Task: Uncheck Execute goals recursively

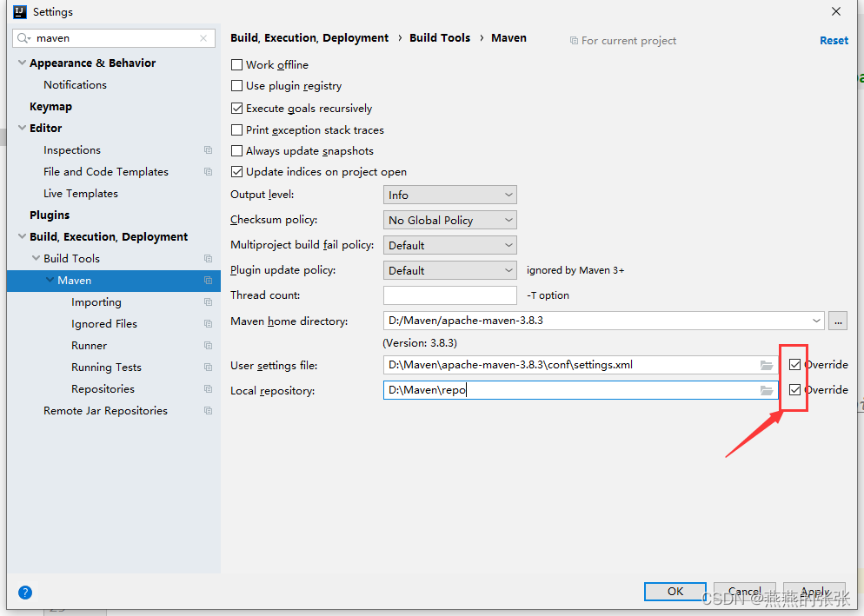Action: point(236,108)
